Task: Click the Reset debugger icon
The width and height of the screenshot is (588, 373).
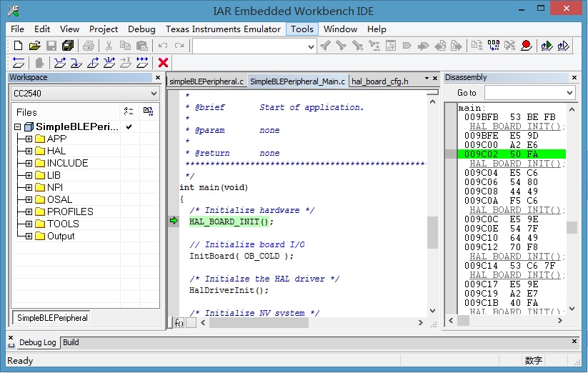Action: click(18, 63)
